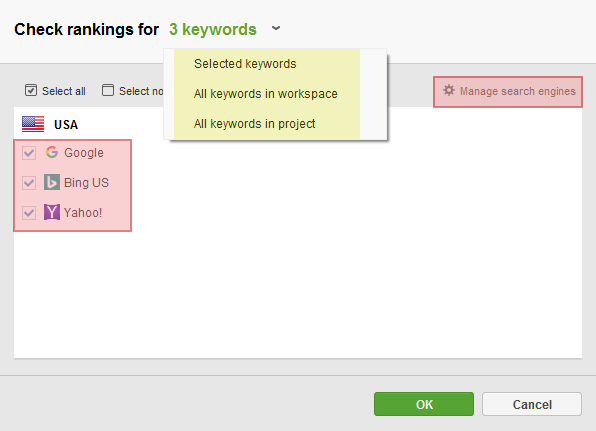Toggle the Select all checkbox
The image size is (596, 431).
click(31, 90)
